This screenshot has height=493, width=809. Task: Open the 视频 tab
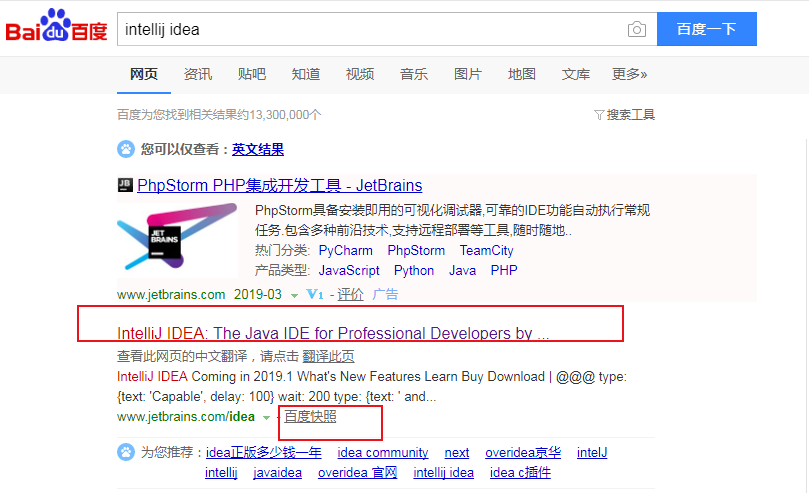[360, 74]
